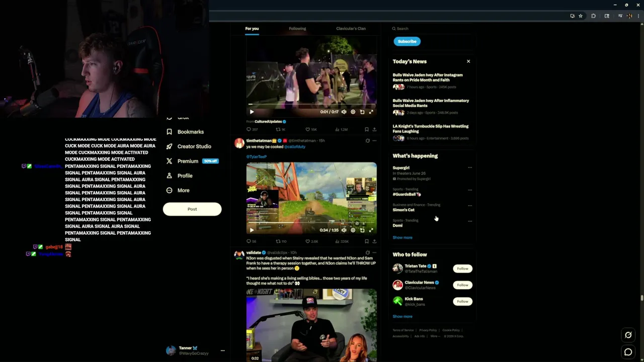The height and width of the screenshot is (362, 644).
Task: Switch to the For you tab
Action: [252, 29]
